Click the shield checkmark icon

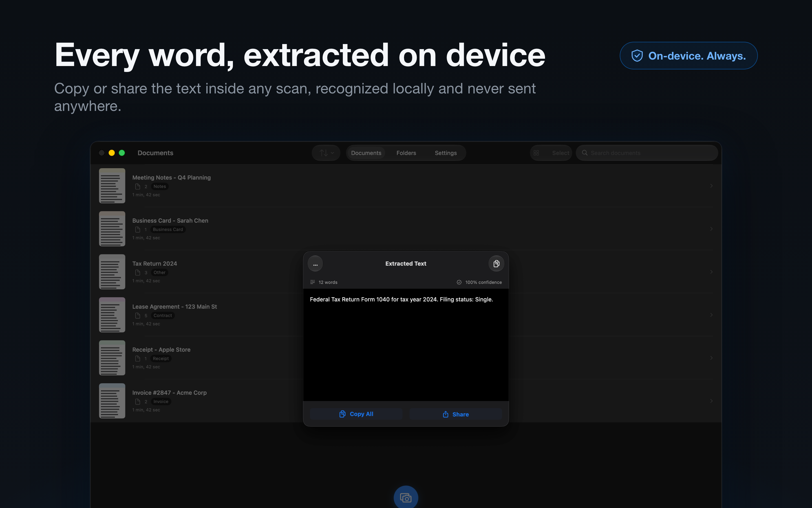[x=637, y=56]
